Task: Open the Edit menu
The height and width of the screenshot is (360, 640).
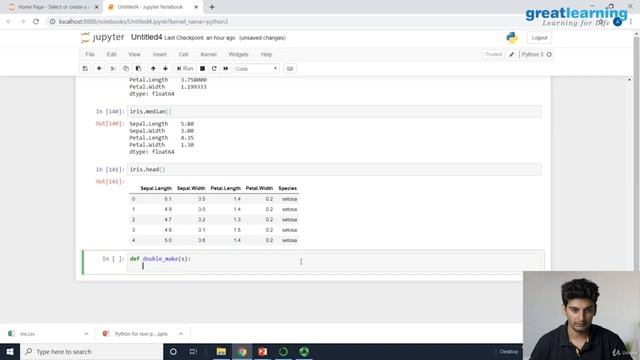Action: click(x=111, y=54)
